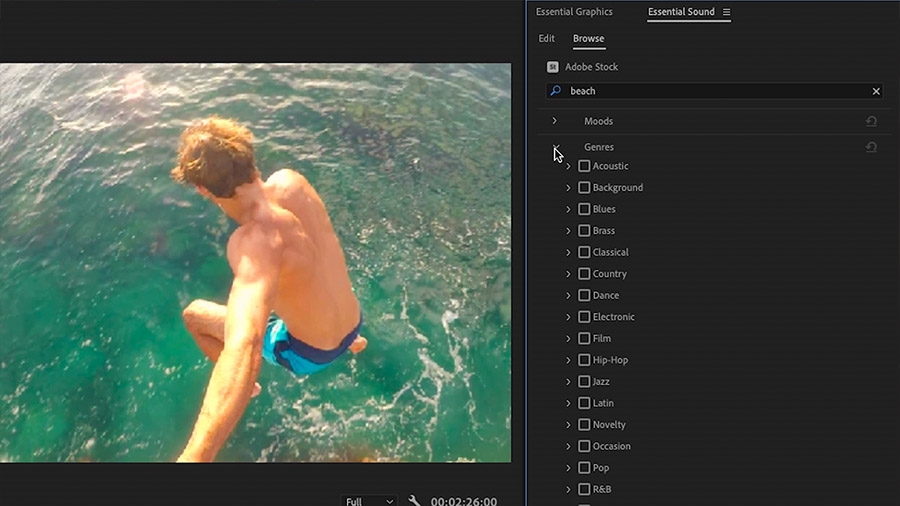Reset the Moods filters
Viewport: 900px width, 506px height.
tap(871, 121)
